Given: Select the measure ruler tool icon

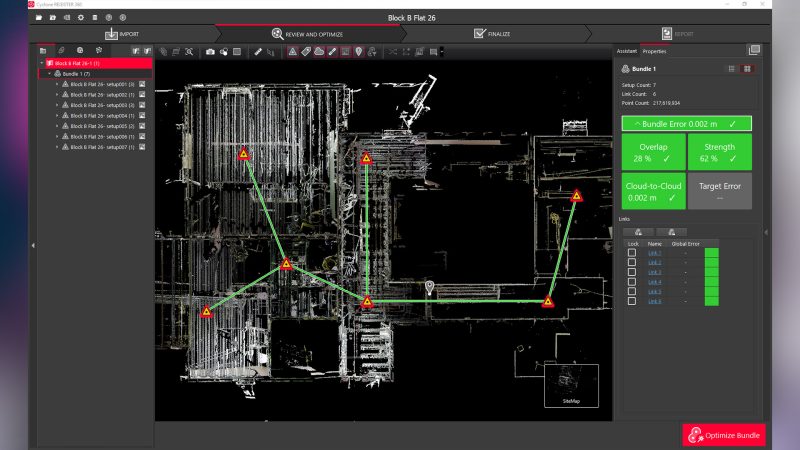Looking at the screenshot, I should tap(258, 50).
